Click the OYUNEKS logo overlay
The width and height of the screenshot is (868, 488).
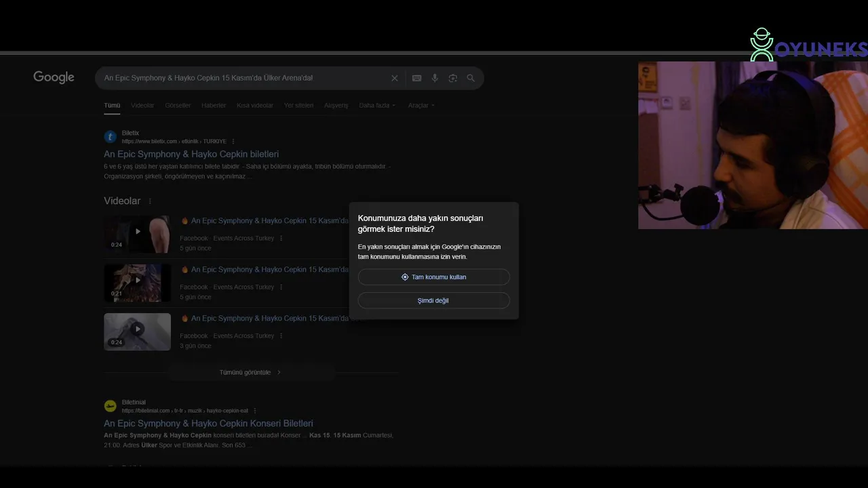(x=808, y=45)
